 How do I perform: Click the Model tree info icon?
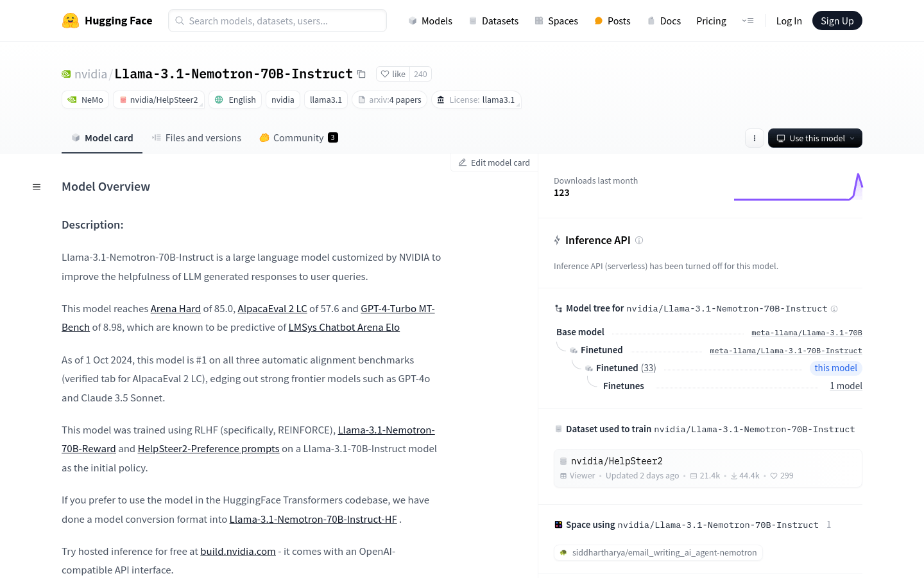click(834, 309)
